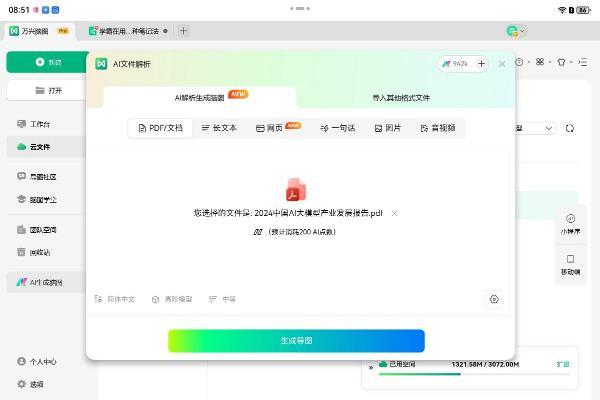The height and width of the screenshot is (400, 600).
Task: Add AI points with the plus button
Action: tap(481, 64)
